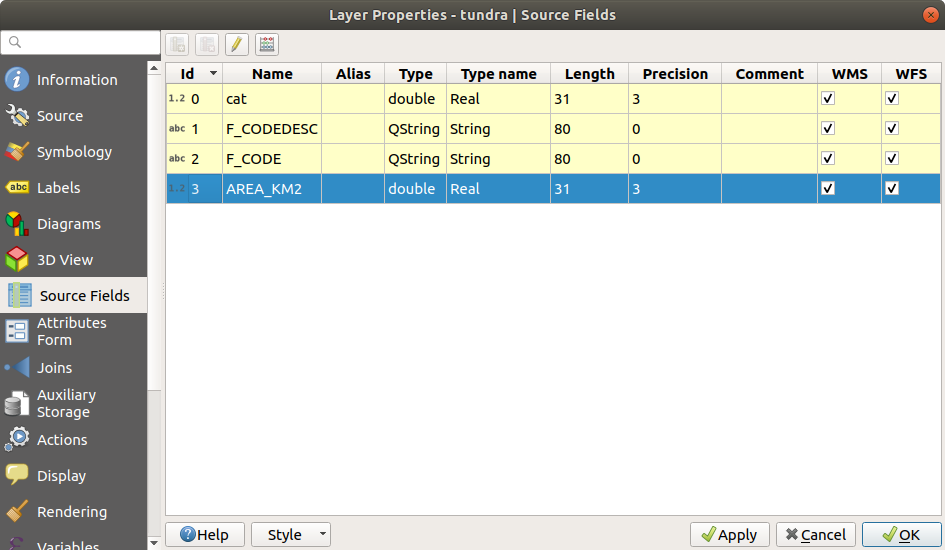Click the abc type icon for F_CODE

tap(177, 158)
